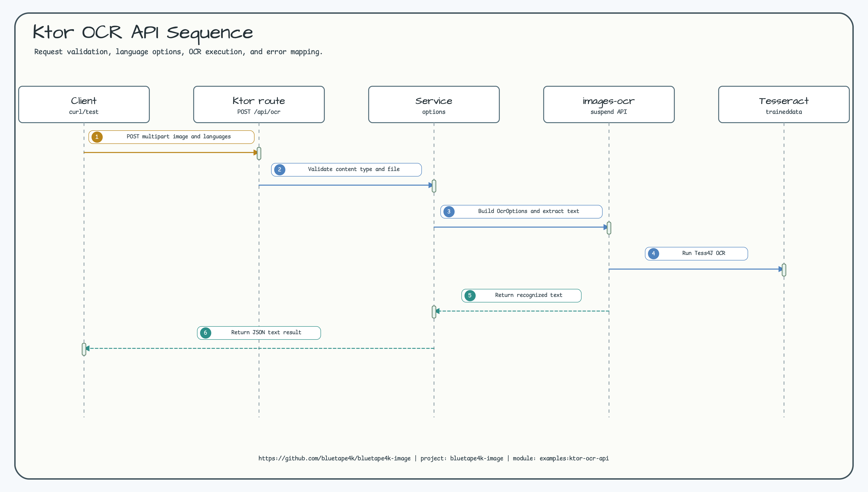Click the subtitle about request validation

click(x=178, y=52)
